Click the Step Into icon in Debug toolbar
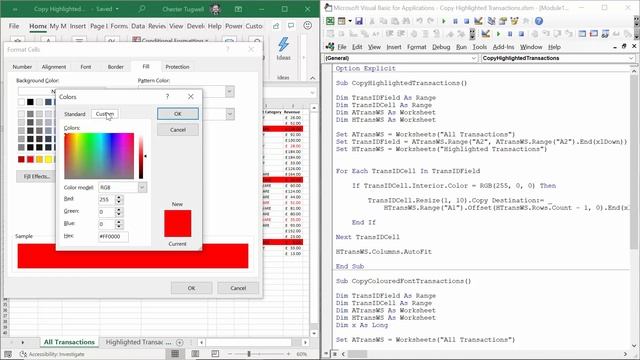The height and width of the screenshot is (360, 640). (x=546, y=34)
